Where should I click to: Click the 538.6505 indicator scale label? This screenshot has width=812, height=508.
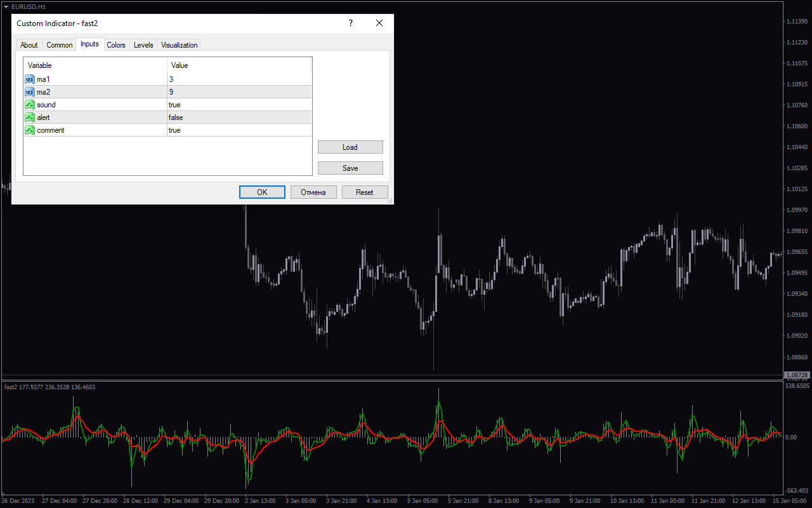tap(797, 385)
